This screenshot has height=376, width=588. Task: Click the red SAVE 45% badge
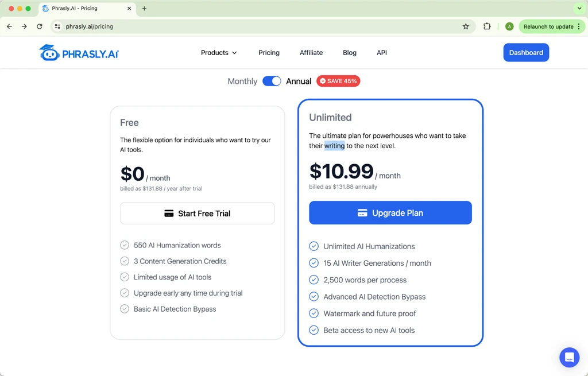[x=338, y=81]
